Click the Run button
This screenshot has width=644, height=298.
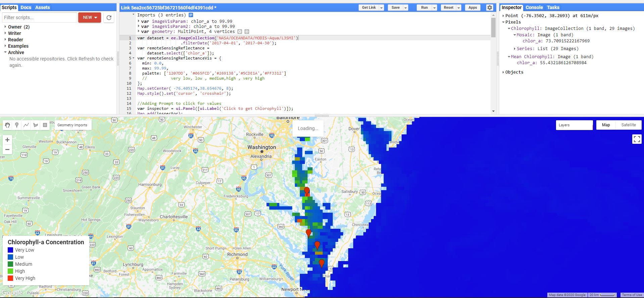pyautogui.click(x=424, y=7)
